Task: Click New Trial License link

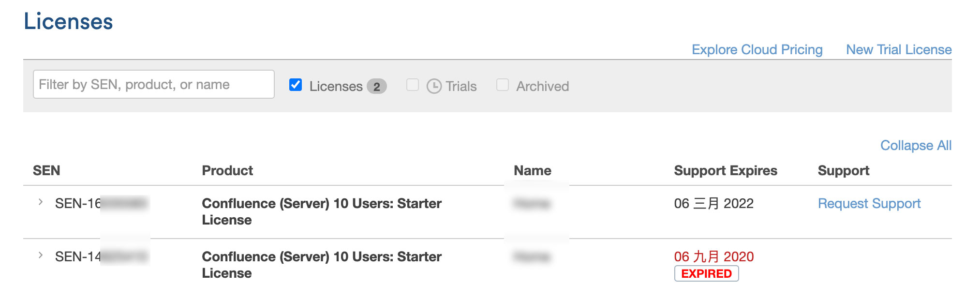Action: click(x=898, y=49)
